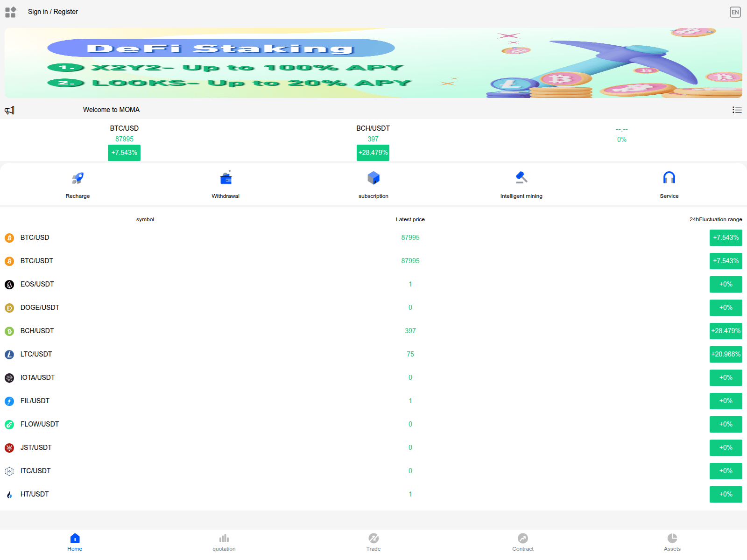Open Recharge via the rocket icon
Viewport: 747px width, 560px height.
78,178
